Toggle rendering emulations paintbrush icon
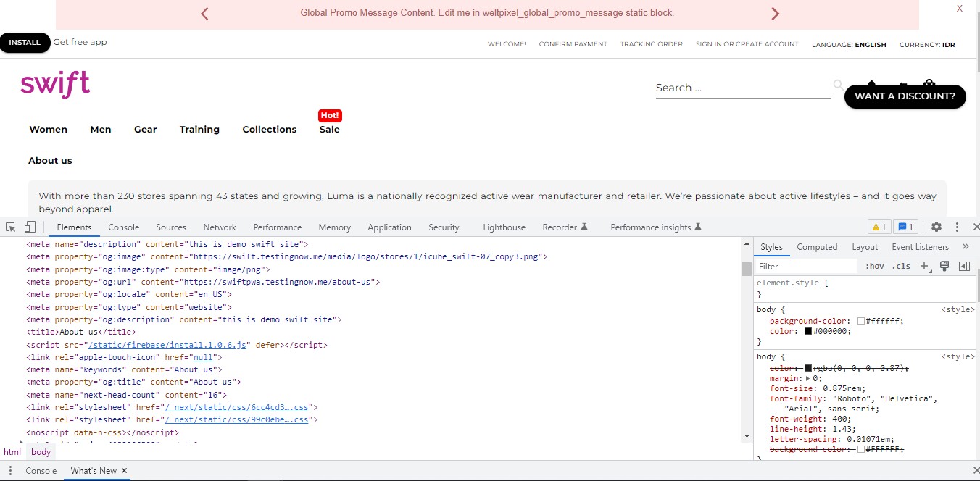 click(944, 266)
